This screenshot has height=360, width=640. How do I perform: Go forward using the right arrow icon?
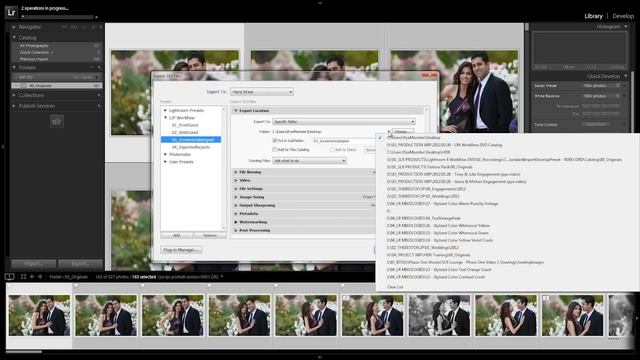(x=40, y=277)
